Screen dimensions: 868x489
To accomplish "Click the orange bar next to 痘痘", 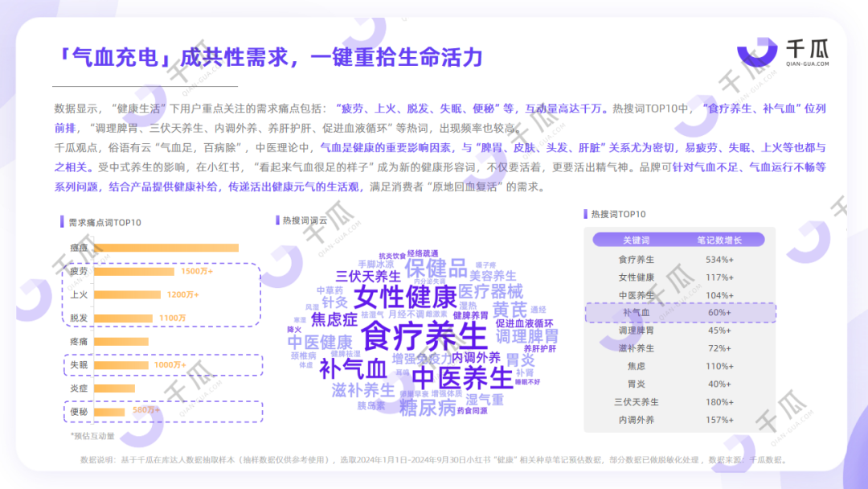I will click(166, 248).
